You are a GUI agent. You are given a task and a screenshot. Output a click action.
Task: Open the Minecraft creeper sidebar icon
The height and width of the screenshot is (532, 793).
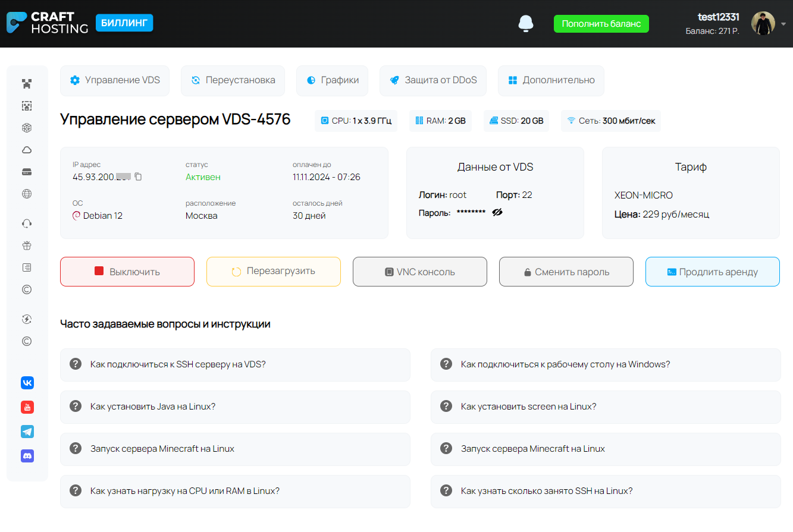click(27, 84)
